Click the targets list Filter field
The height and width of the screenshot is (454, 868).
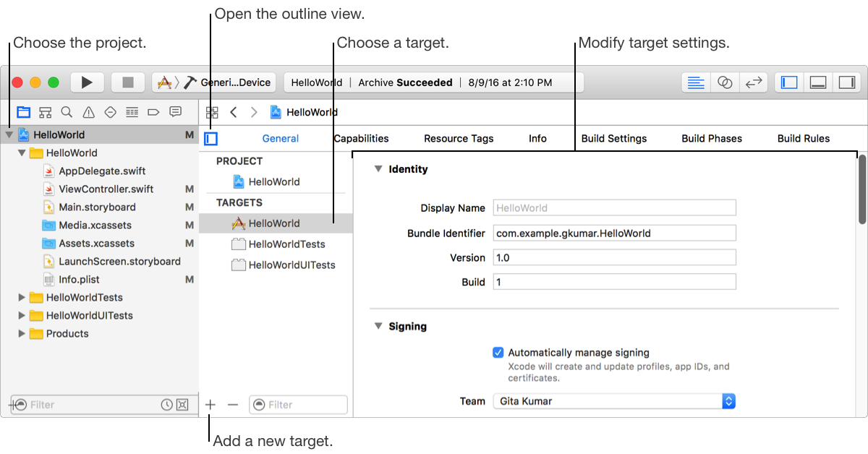click(x=298, y=405)
